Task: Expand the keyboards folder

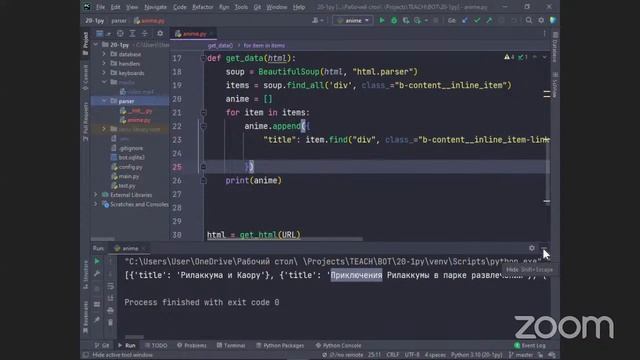Action: click(104, 73)
